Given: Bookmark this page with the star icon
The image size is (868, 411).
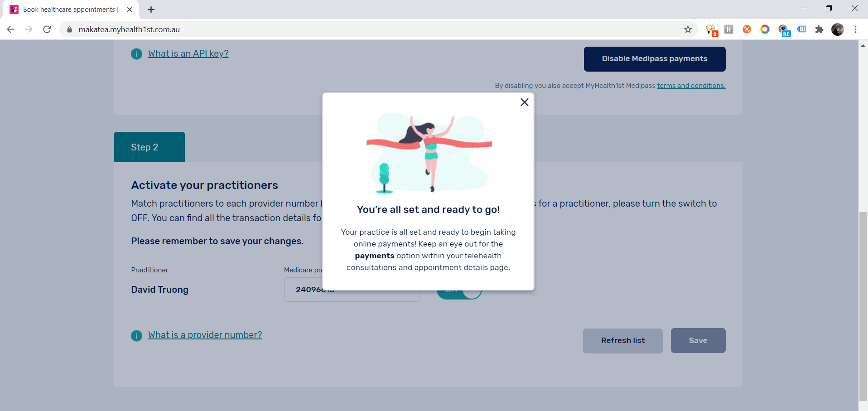Looking at the screenshot, I should (x=688, y=29).
